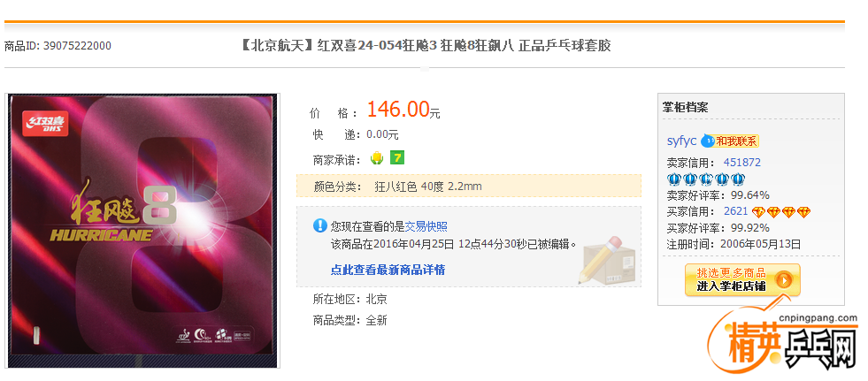
Task: Open buyer credit score 2621
Action: click(x=735, y=211)
